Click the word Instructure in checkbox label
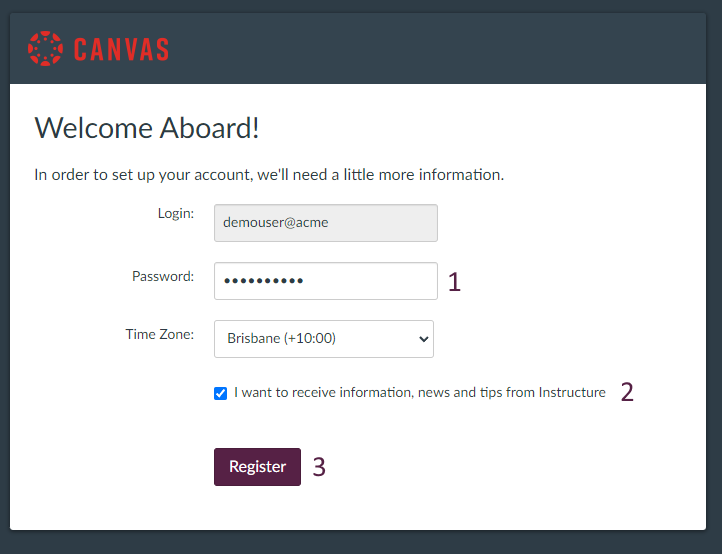 click(x=572, y=393)
